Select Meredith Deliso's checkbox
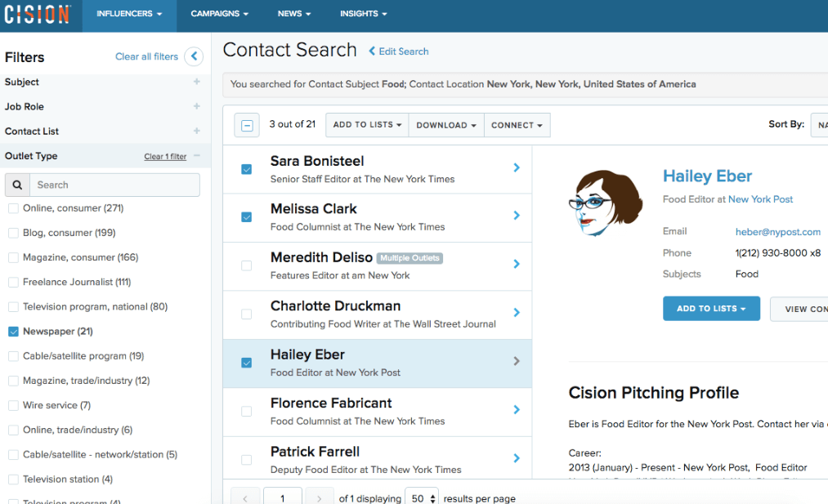Image resolution: width=828 pixels, height=504 pixels. pyautogui.click(x=247, y=265)
